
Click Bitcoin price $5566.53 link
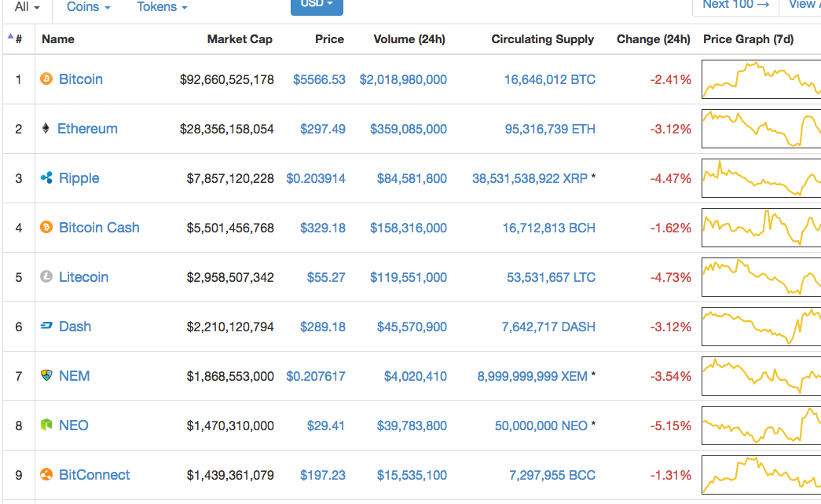pyautogui.click(x=319, y=79)
